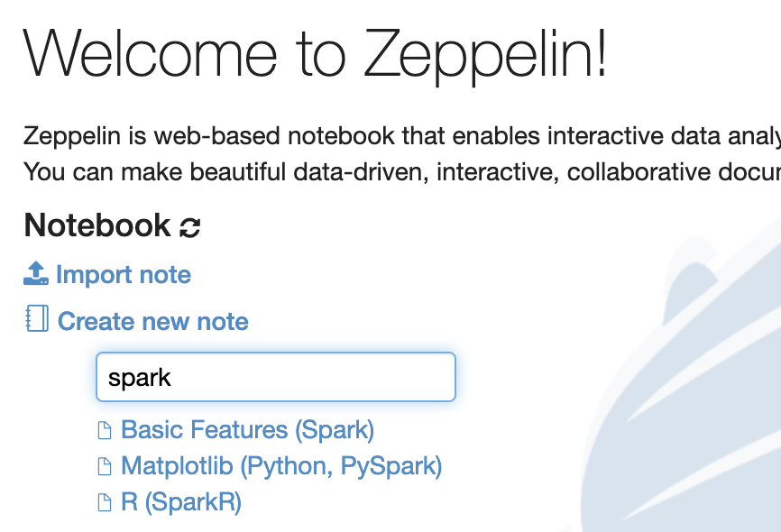
Task: Focus the note filter box containing spark
Action: coord(276,377)
